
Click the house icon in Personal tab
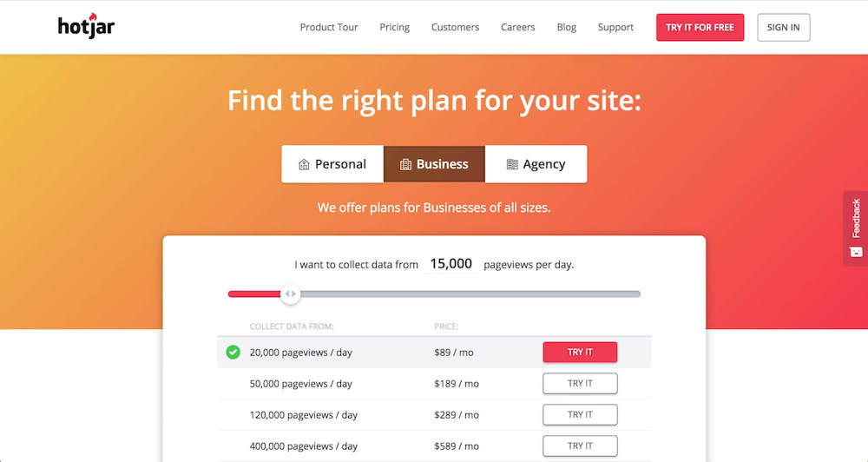pyautogui.click(x=304, y=164)
